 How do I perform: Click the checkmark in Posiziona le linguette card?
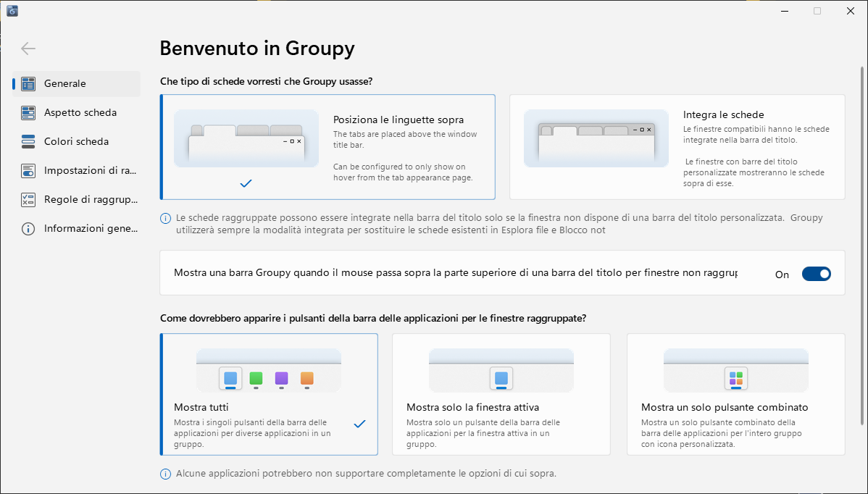click(246, 183)
